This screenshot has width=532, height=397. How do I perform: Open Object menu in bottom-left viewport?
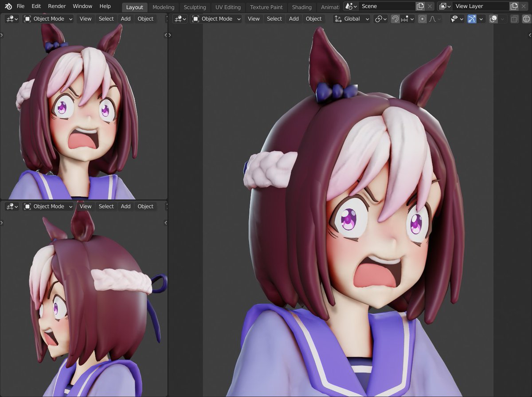pos(145,206)
